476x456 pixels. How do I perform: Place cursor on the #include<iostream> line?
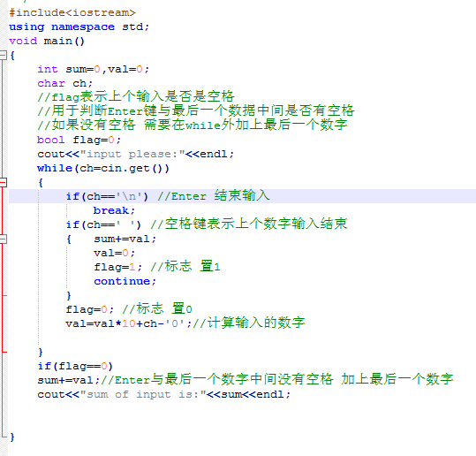[72, 12]
